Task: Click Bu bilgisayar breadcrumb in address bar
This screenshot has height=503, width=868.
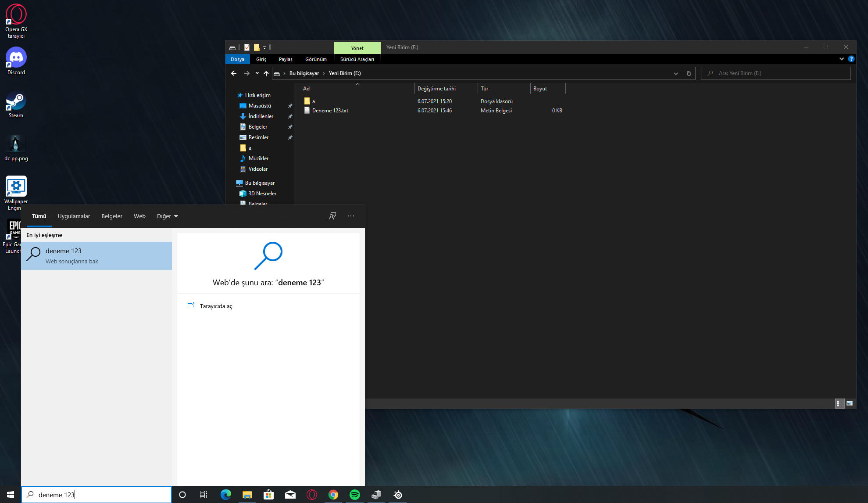Action: point(304,73)
